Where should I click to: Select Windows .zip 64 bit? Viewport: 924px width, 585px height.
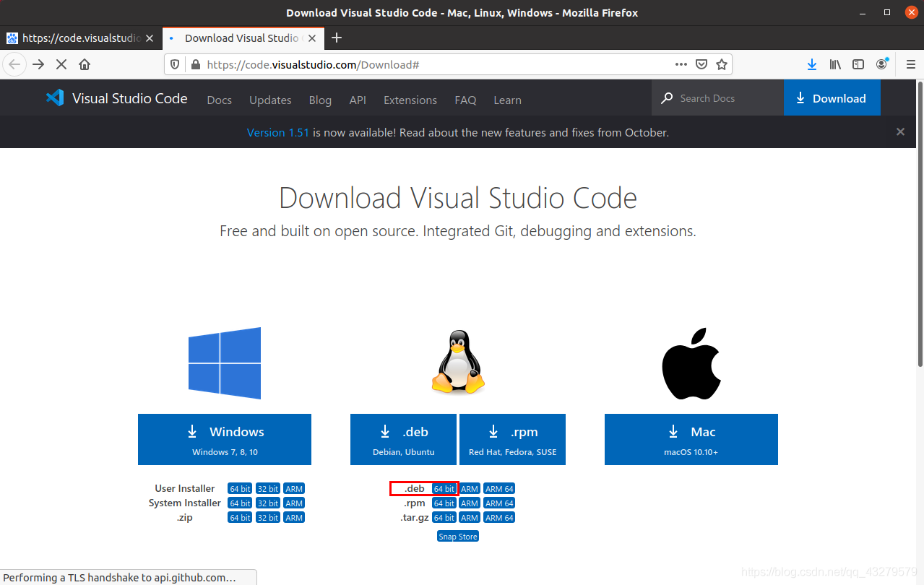click(x=240, y=518)
